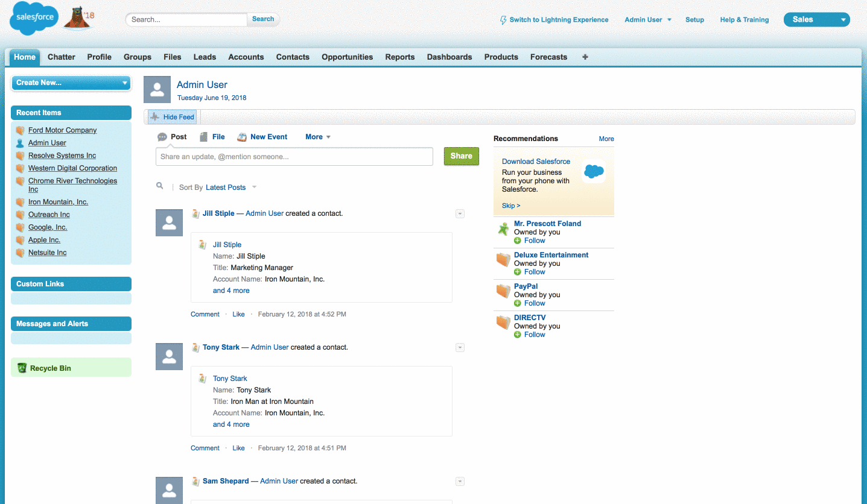Open the Admin User menu
The width and height of the screenshot is (867, 504).
pyautogui.click(x=648, y=20)
